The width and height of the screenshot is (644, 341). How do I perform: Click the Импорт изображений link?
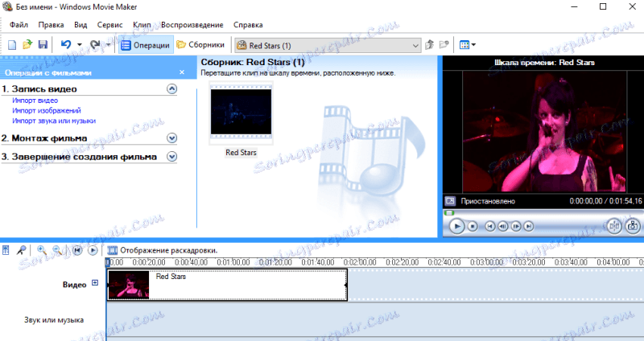47,111
